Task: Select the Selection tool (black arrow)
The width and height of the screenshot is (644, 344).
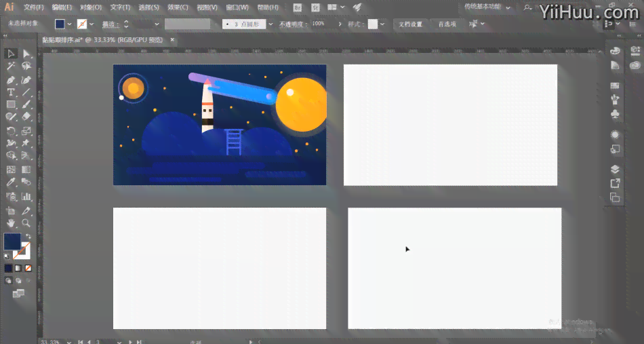Action: [11, 54]
